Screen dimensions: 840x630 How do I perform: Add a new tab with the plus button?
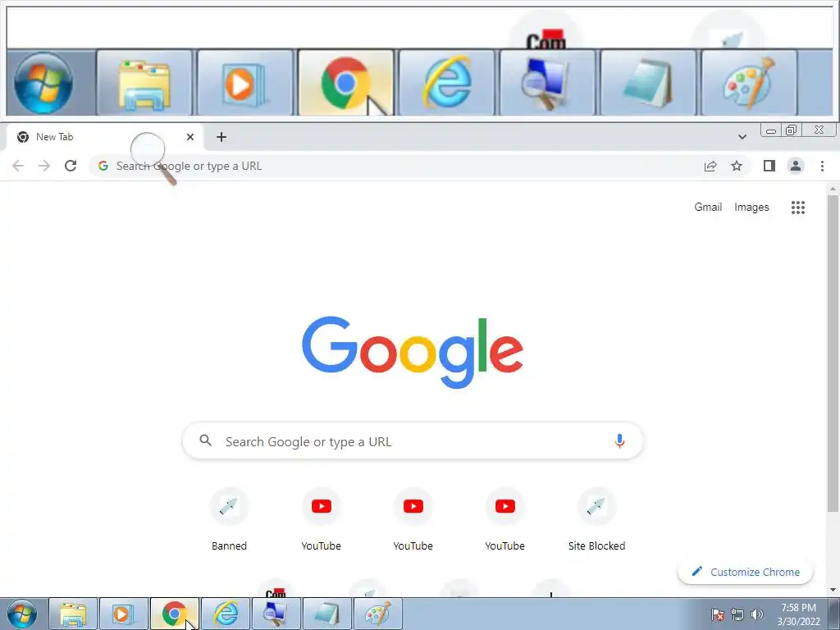click(x=221, y=137)
